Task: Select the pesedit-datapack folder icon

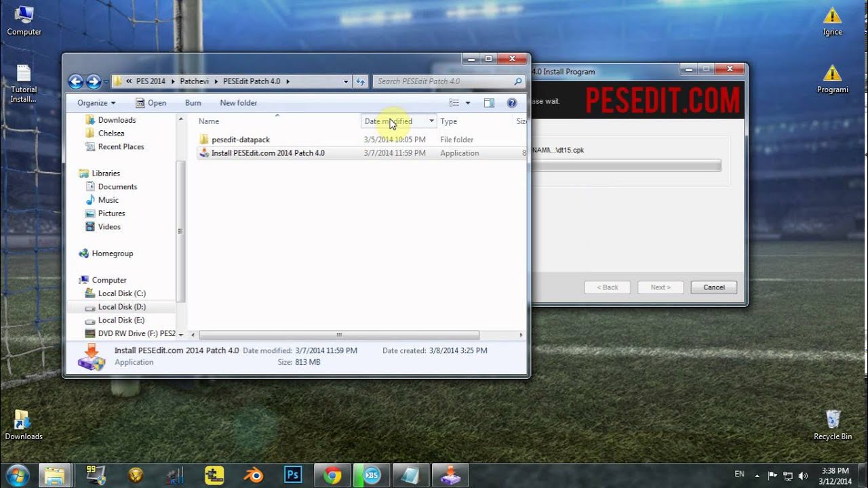Action: [x=204, y=140]
